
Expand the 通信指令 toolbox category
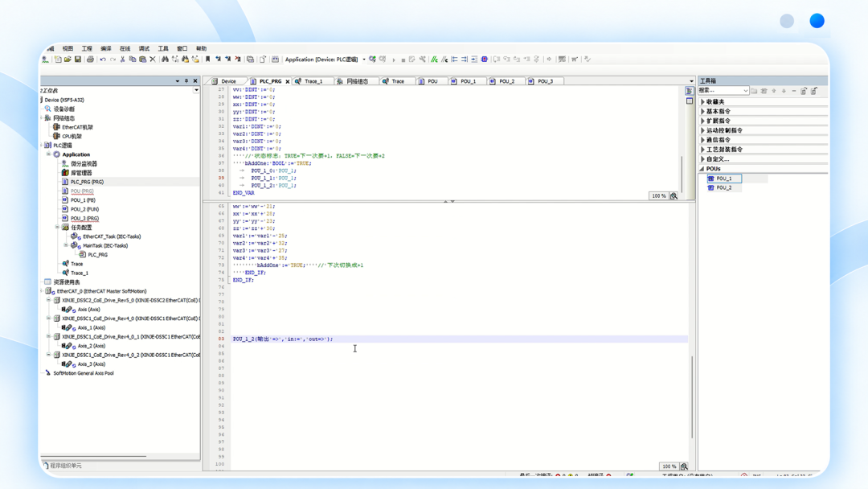702,140
